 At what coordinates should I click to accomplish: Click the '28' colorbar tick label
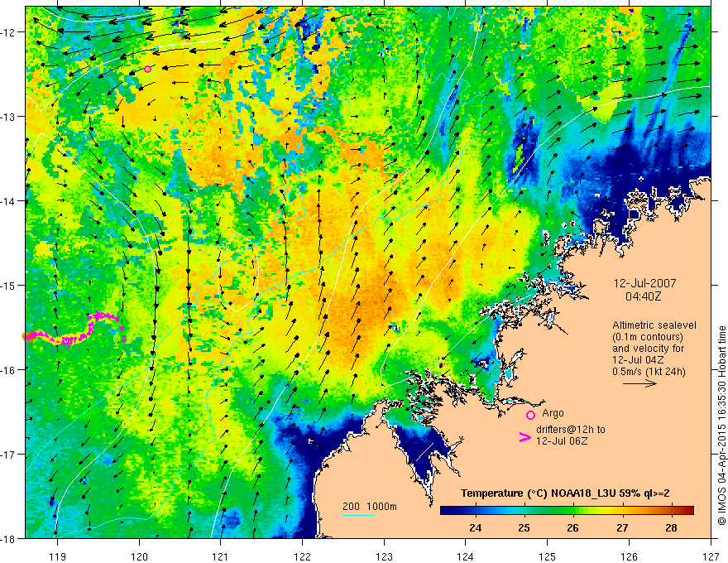pos(671,527)
